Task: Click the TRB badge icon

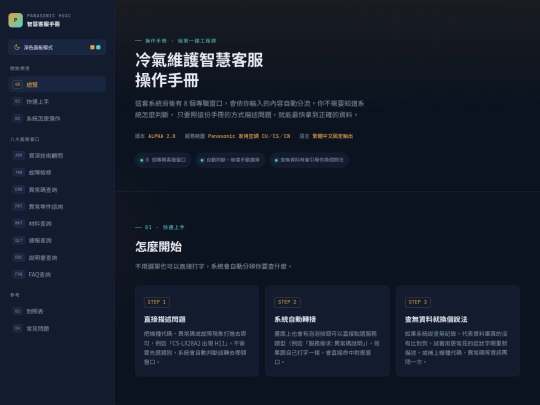Action: pos(19,172)
